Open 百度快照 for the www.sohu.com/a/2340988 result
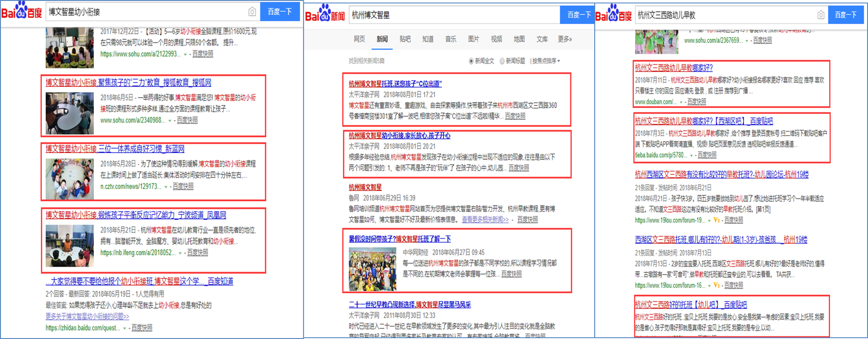This screenshot has height=339, width=868. click(187, 120)
